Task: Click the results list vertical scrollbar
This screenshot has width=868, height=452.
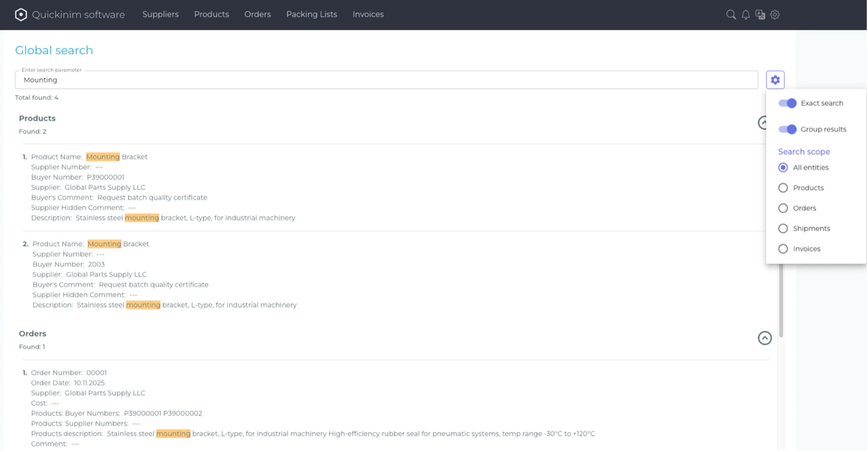Action: (x=781, y=300)
